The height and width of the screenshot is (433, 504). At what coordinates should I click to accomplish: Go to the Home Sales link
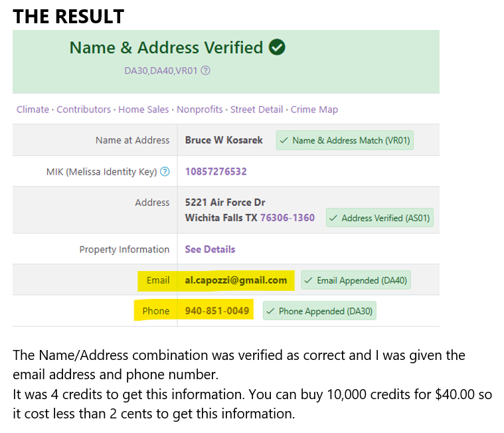pos(143,110)
